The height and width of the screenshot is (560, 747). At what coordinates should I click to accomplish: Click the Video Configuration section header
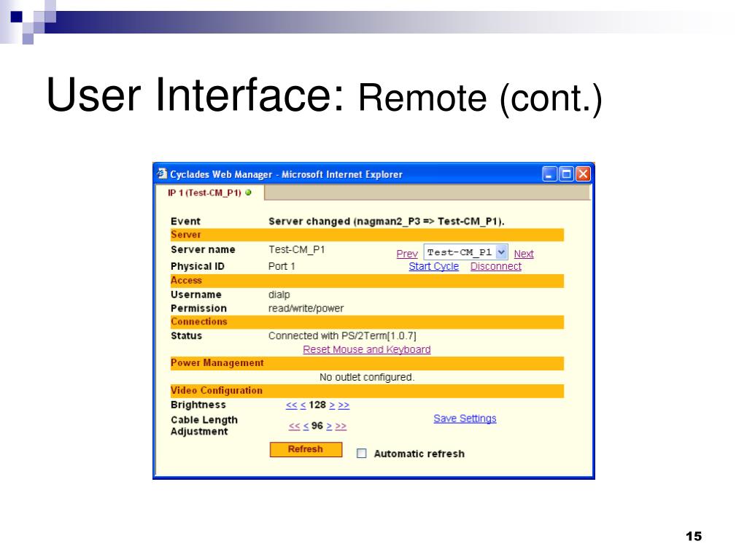(367, 391)
